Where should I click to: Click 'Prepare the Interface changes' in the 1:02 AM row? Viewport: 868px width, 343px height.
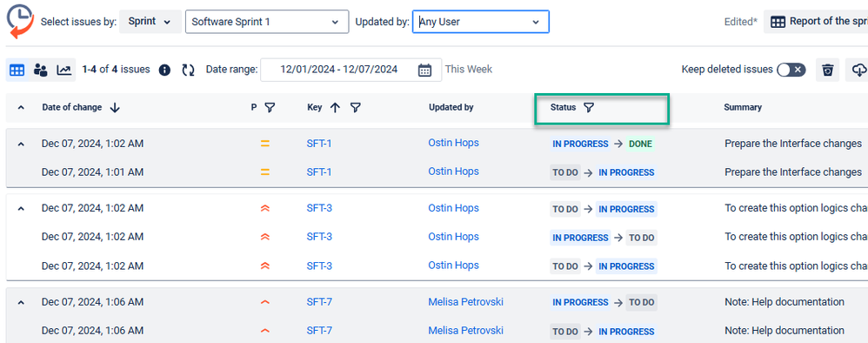click(792, 144)
